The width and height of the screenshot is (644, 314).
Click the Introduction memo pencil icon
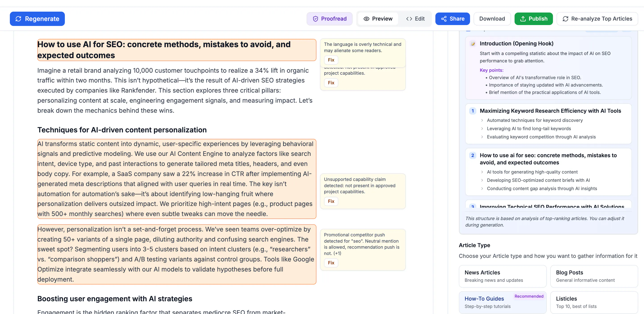point(472,44)
